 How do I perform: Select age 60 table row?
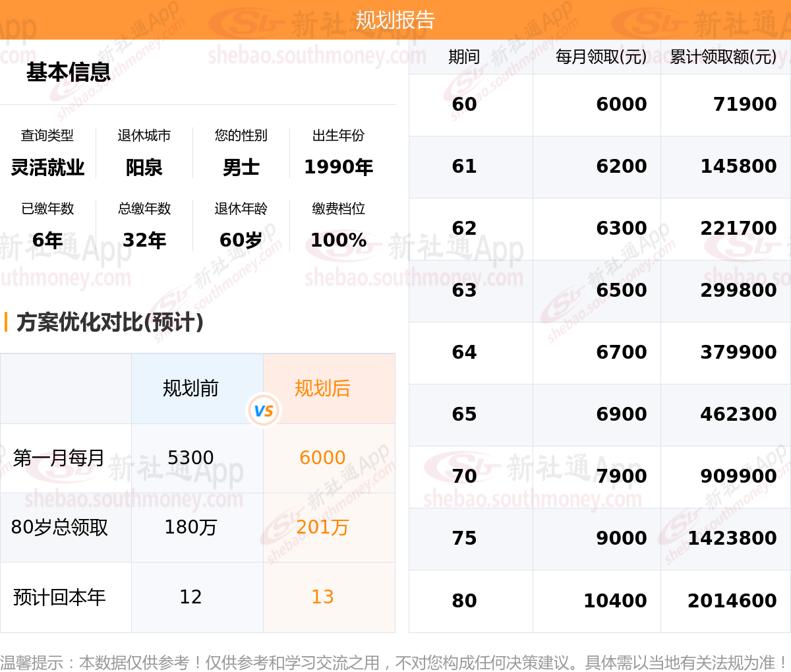pos(600,105)
